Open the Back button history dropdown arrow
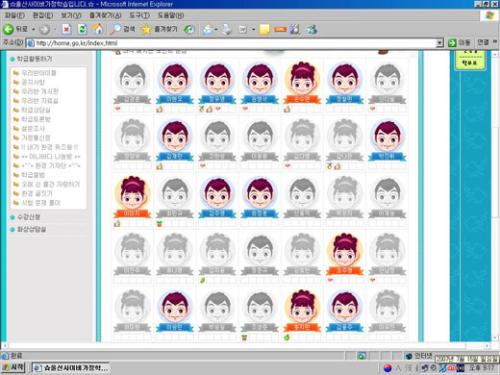The height and width of the screenshot is (375, 500). coord(33,30)
